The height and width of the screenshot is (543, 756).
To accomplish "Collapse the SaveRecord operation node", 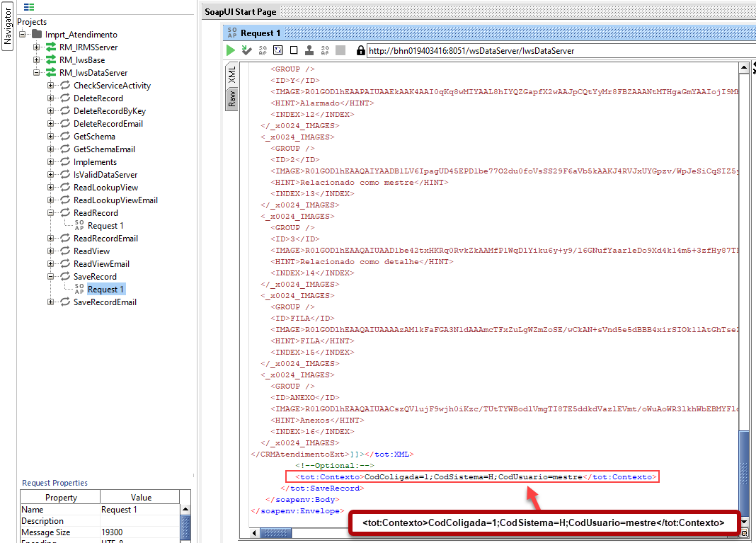I will (x=51, y=276).
